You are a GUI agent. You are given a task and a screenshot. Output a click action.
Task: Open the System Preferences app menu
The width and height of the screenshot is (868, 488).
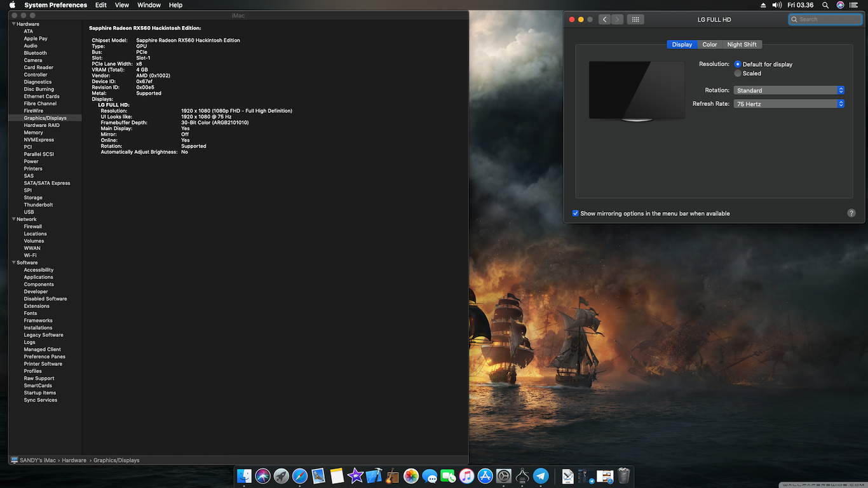tap(56, 4)
